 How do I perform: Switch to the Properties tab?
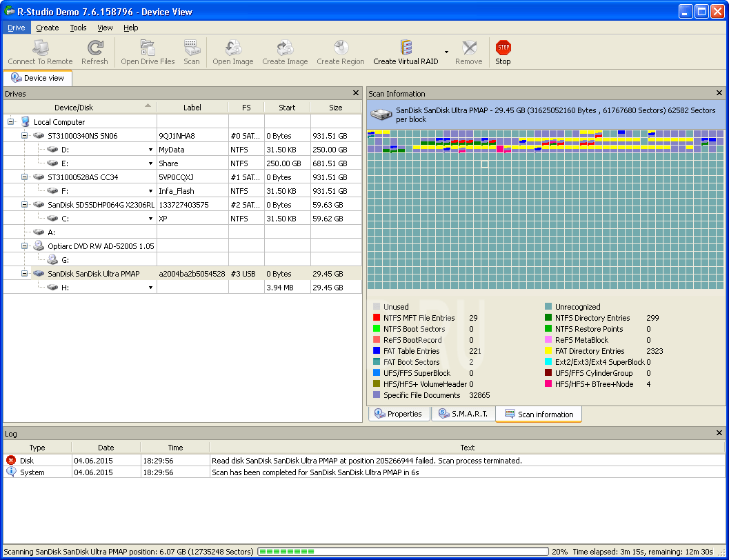click(x=399, y=414)
